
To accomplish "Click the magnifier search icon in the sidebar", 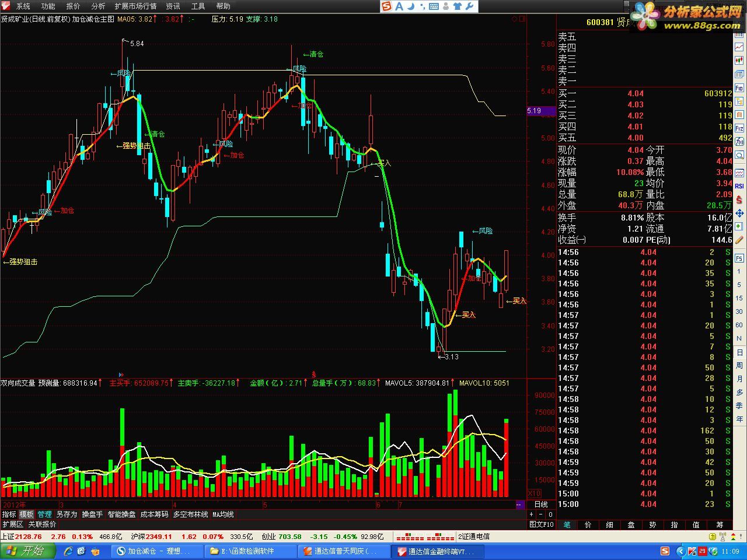I will coord(739,155).
